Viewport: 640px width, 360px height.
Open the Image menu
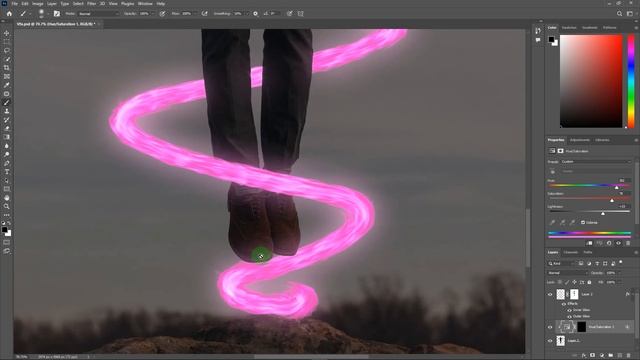[38, 4]
